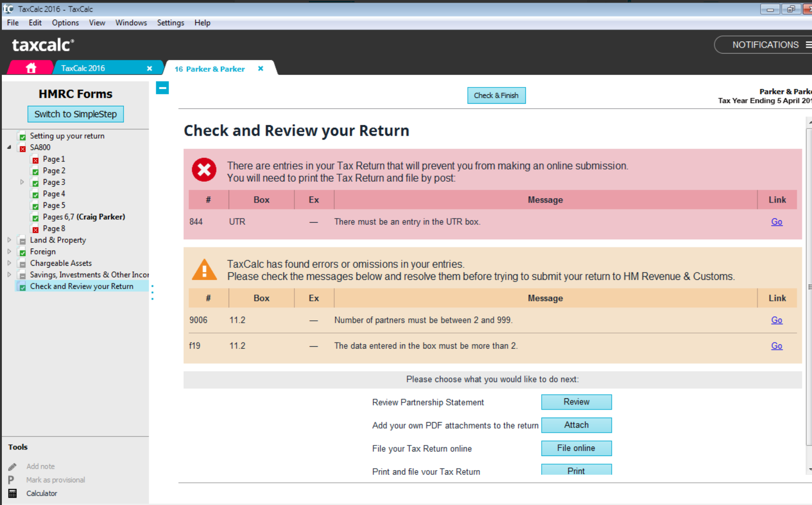Select Setting up your return item

pyautogui.click(x=67, y=136)
